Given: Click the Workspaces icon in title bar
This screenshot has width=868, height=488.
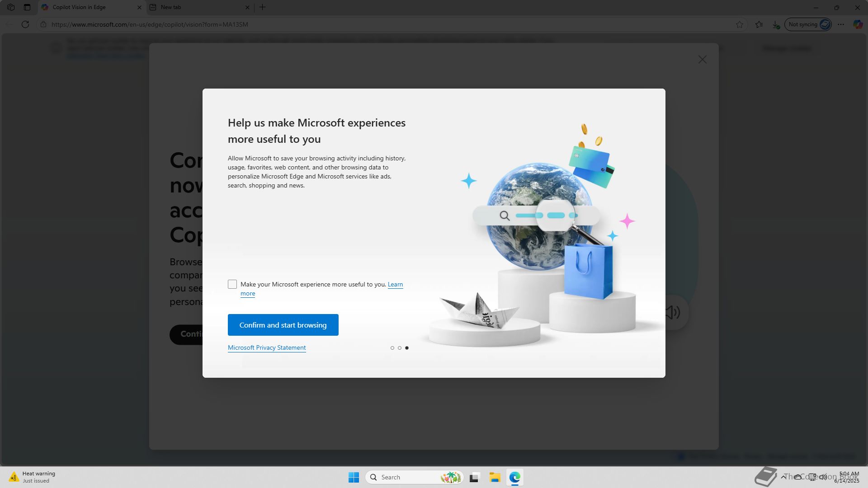Looking at the screenshot, I should pos(11,7).
